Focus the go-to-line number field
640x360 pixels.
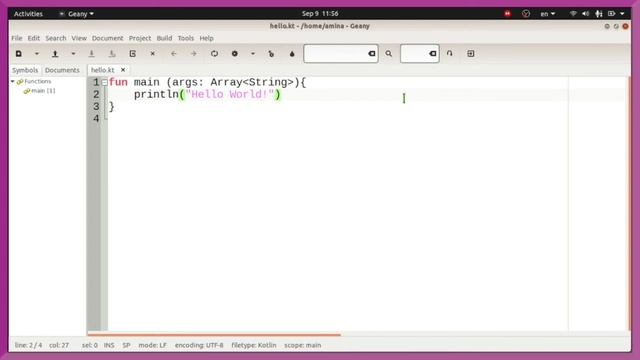(414, 53)
